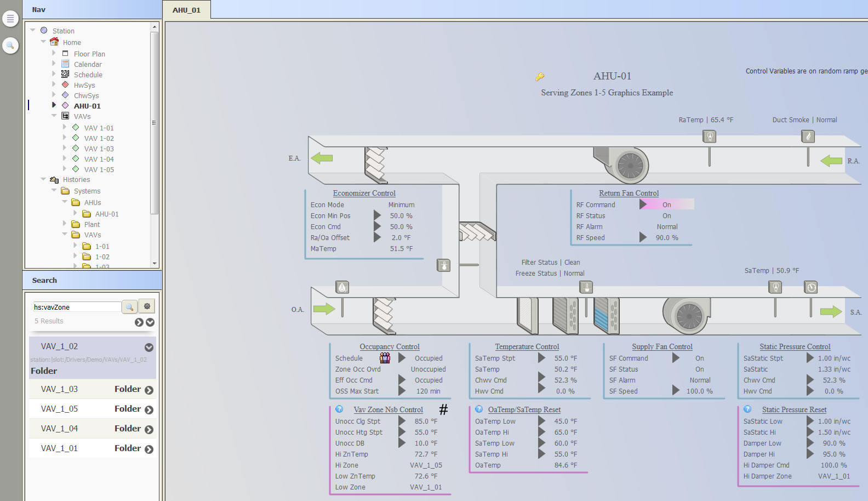Screen dimensions: 868x501
Task: Click the magnifier search sidebar icon
Action: point(10,45)
